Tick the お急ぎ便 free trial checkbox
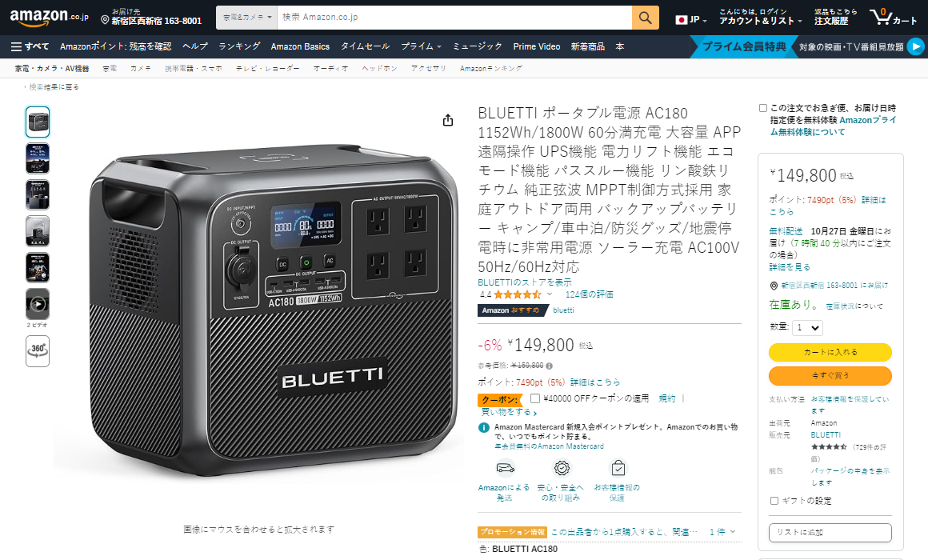Viewport: 928px width, 560px height. [x=763, y=108]
